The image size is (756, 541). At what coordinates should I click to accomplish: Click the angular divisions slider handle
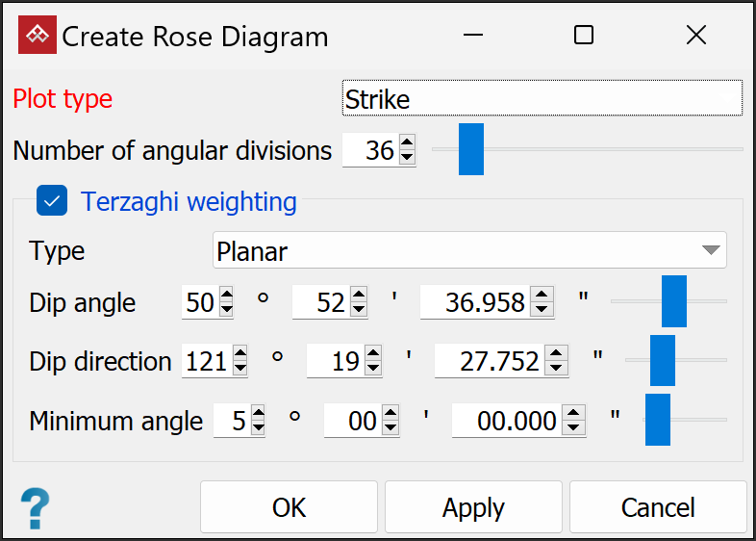[x=471, y=149]
